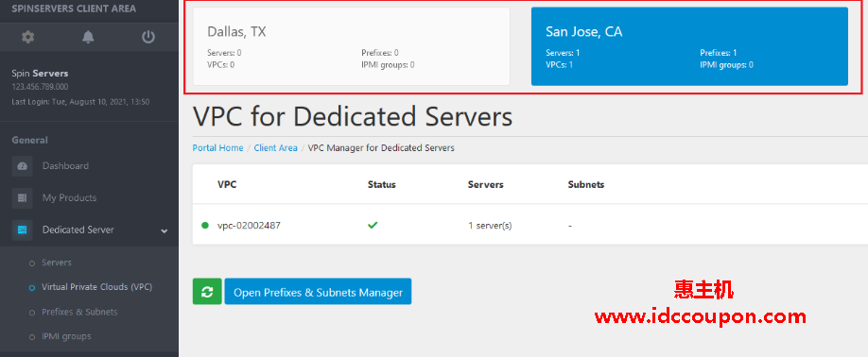Click 'VPCs: 0' in Dallas card
Image resolution: width=868 pixels, height=357 pixels.
221,64
